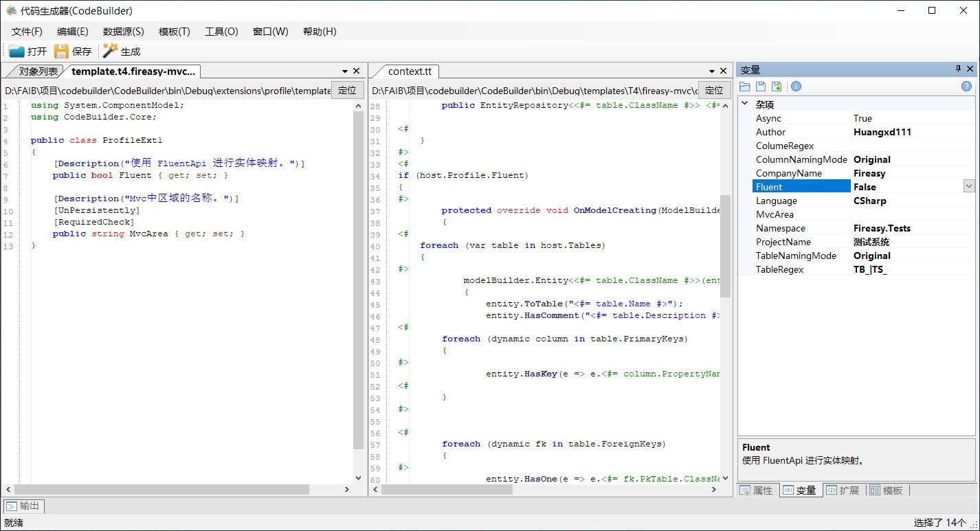980x531 pixels.
Task: Click the blue info icon in variables panel
Action: 796,86
